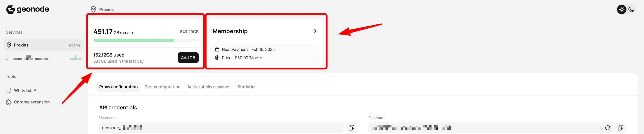Click the Proxies location pin in the header
This screenshot has height=134, width=644.
pos(94,9)
